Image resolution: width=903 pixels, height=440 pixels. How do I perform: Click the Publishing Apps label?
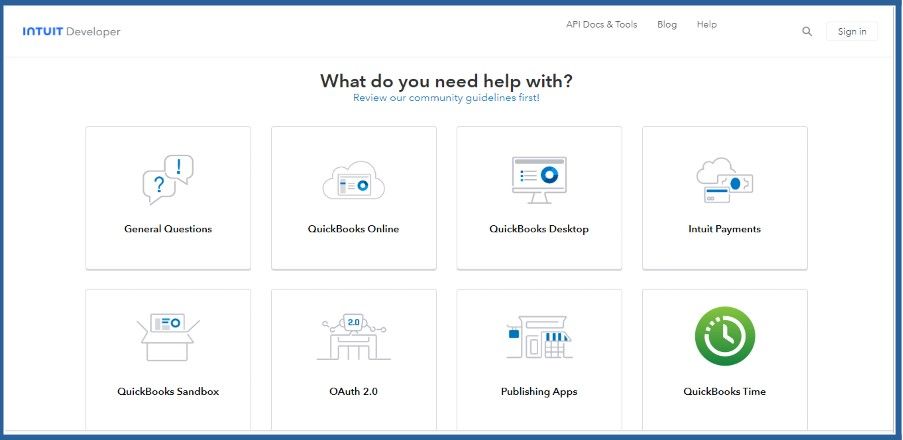(x=539, y=392)
